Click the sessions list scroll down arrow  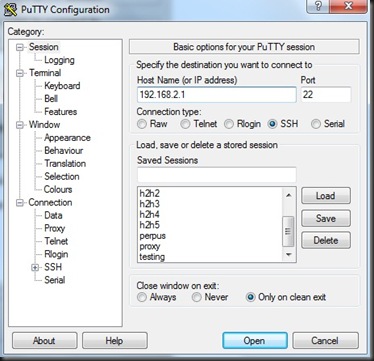[289, 255]
